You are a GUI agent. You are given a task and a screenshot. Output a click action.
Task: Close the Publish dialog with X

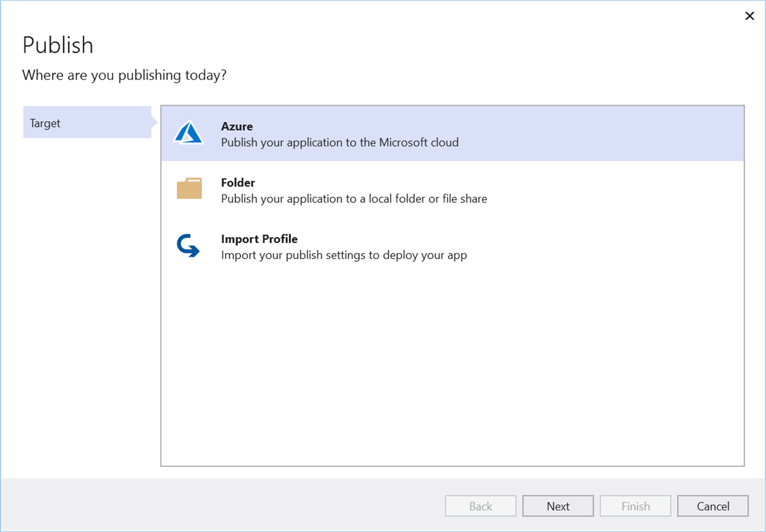(750, 16)
